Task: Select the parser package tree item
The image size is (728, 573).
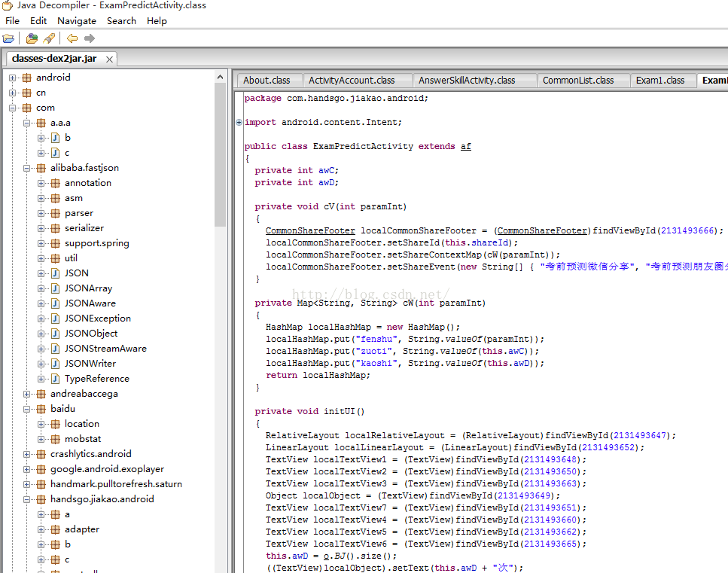Action: (x=79, y=213)
